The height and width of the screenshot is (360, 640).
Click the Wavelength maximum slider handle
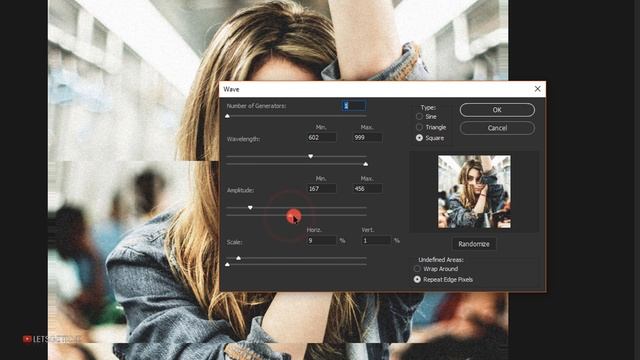(x=366, y=164)
